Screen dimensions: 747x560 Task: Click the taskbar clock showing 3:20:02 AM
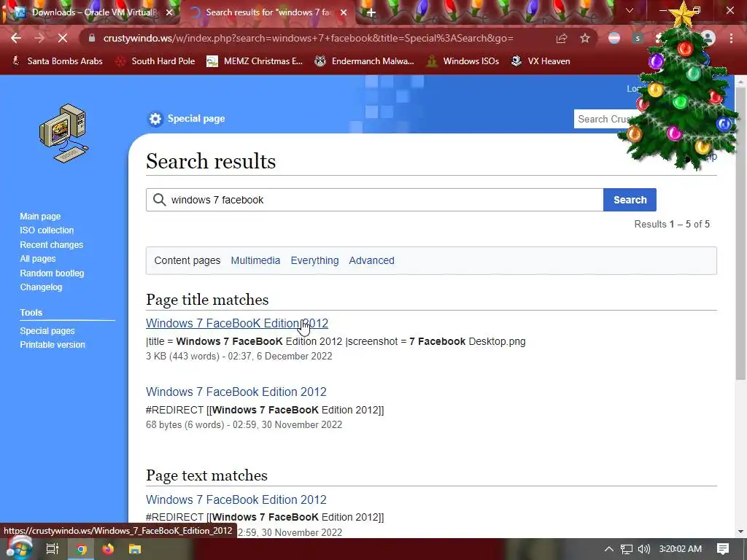(681, 549)
